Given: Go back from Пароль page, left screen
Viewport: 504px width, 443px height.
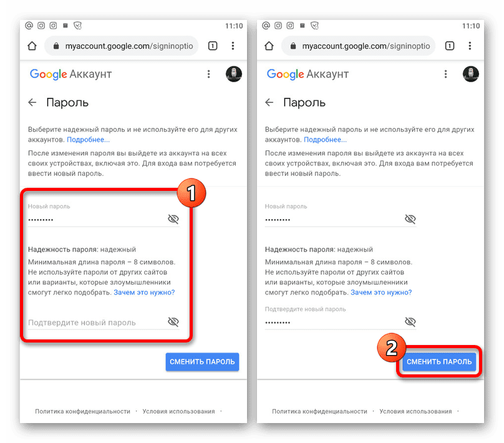Looking at the screenshot, I should pos(32,102).
